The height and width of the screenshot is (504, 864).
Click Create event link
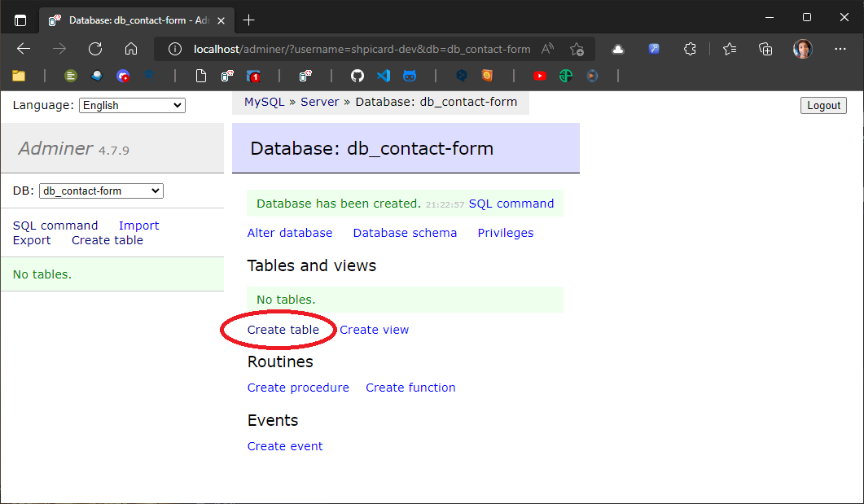(285, 445)
